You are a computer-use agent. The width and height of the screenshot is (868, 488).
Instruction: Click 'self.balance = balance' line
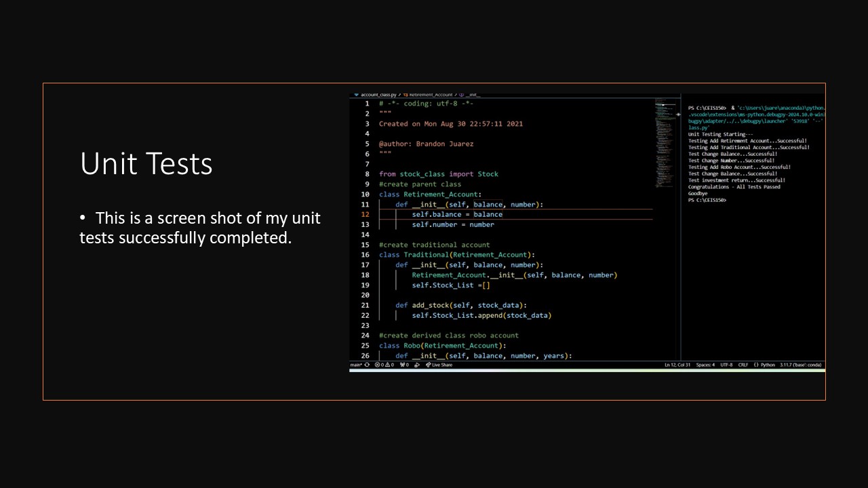coord(457,215)
